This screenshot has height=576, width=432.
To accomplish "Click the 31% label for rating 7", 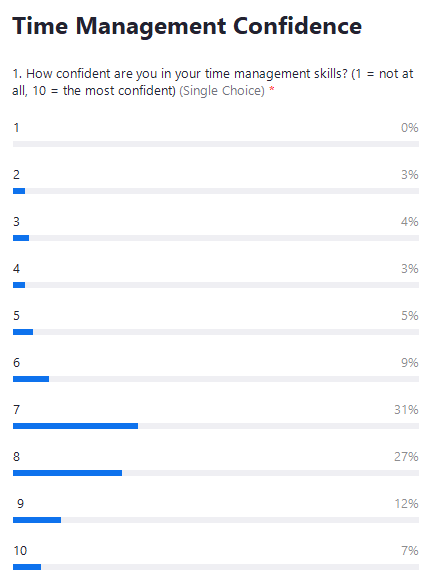I will coord(406,410).
